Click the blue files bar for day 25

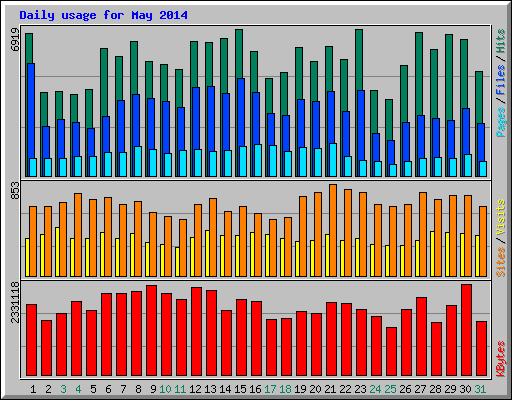pyautogui.click(x=391, y=152)
